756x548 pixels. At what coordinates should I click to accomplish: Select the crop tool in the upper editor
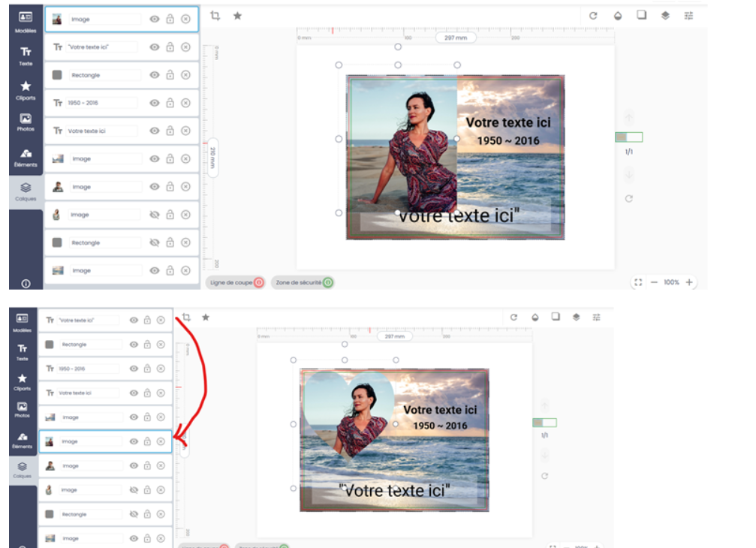coord(215,16)
